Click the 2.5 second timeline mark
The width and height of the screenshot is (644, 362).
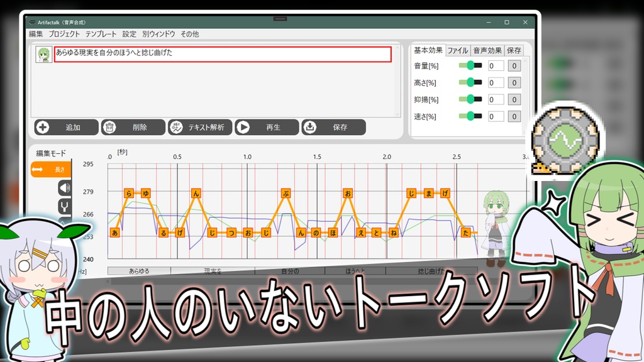[457, 156]
